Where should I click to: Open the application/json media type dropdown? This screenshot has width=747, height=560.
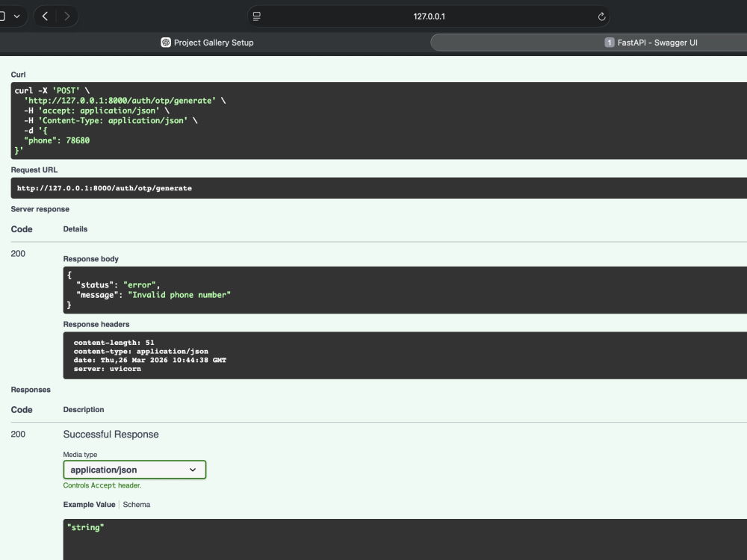(x=134, y=470)
